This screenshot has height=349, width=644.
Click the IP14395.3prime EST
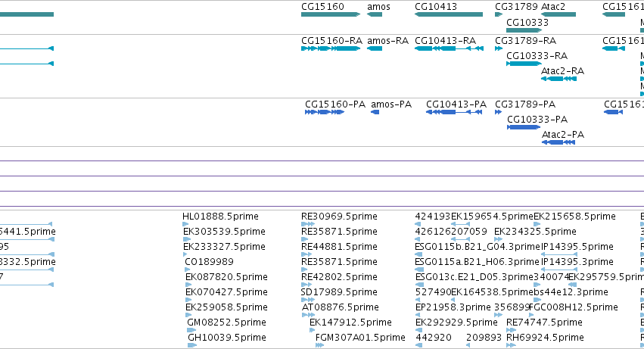click(577, 262)
